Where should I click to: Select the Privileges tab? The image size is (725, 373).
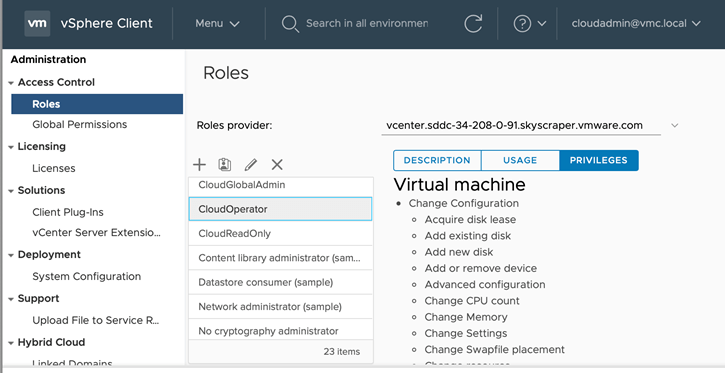pyautogui.click(x=599, y=160)
